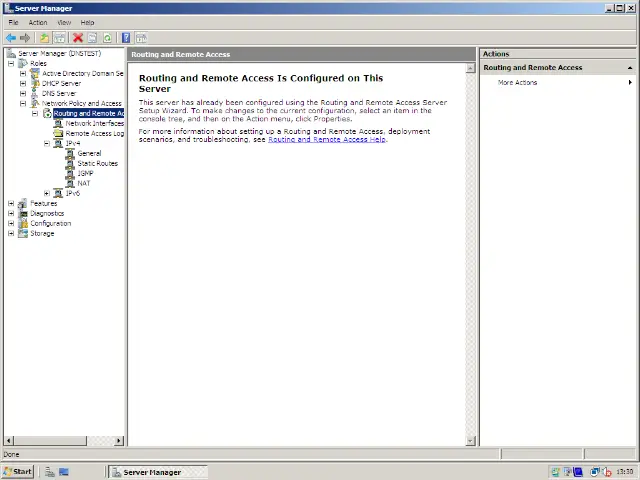
Task: Click the content pane scroll down arrow
Action: pos(471,441)
